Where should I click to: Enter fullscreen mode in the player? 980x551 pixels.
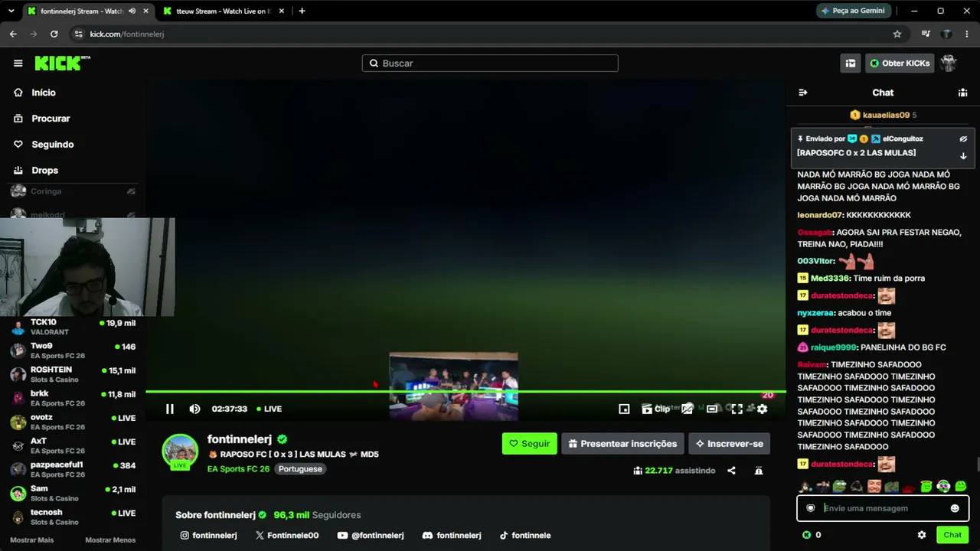(x=737, y=409)
